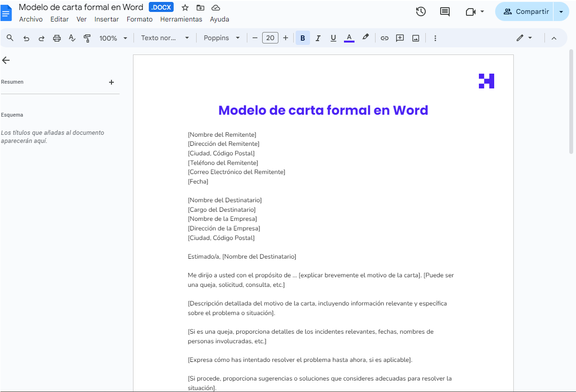
Task: Open the comments history icon
Action: click(445, 11)
